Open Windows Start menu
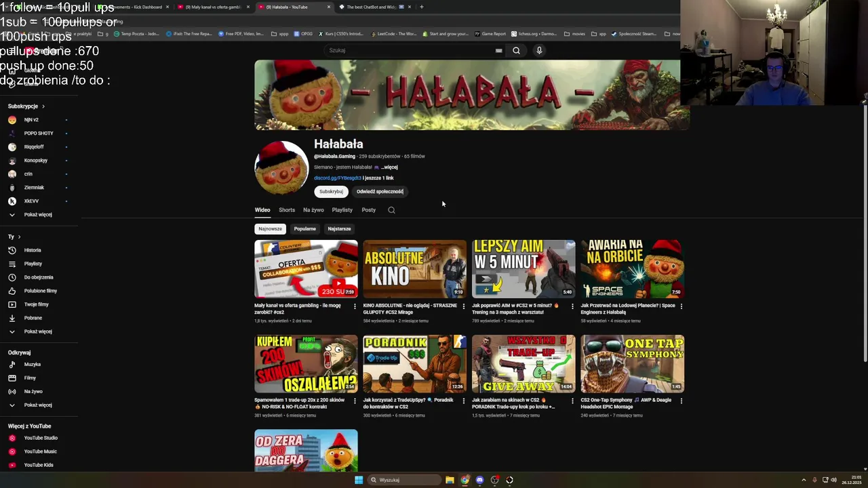Viewport: 868px width, 488px height. point(359,480)
